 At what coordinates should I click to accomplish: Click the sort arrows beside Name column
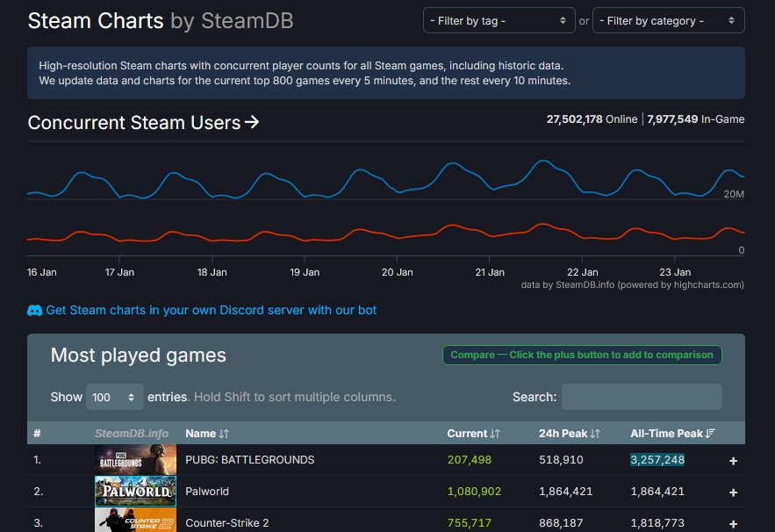tap(224, 434)
